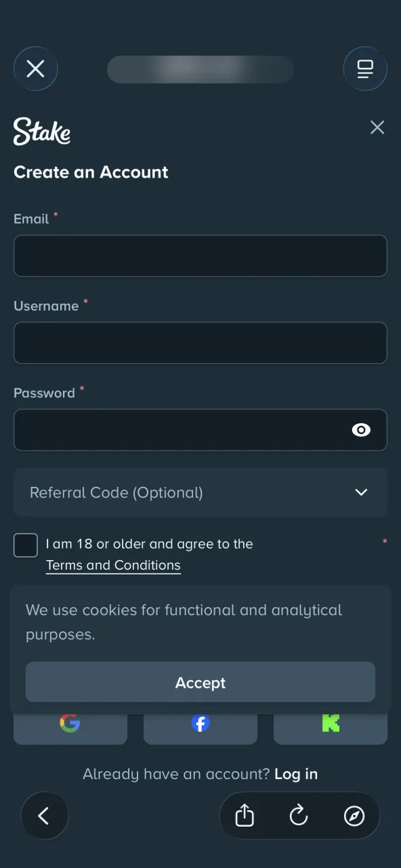Viewport: 401px width, 868px height.
Task: Close the in-app browser with the X icon
Action: point(36,68)
